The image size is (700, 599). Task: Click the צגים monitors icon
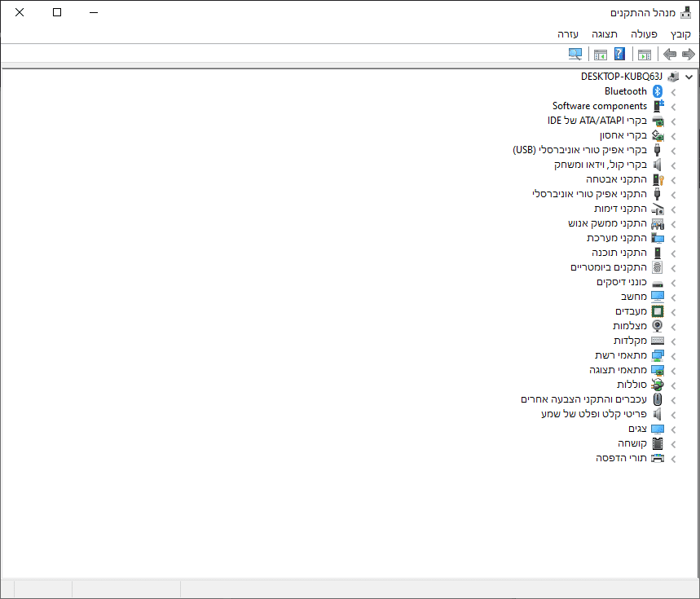658,429
